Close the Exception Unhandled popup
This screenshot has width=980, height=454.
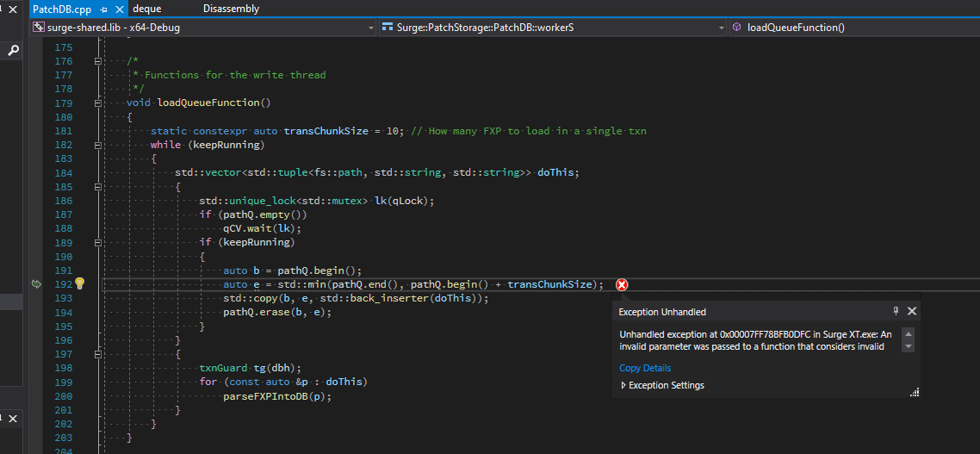point(911,311)
